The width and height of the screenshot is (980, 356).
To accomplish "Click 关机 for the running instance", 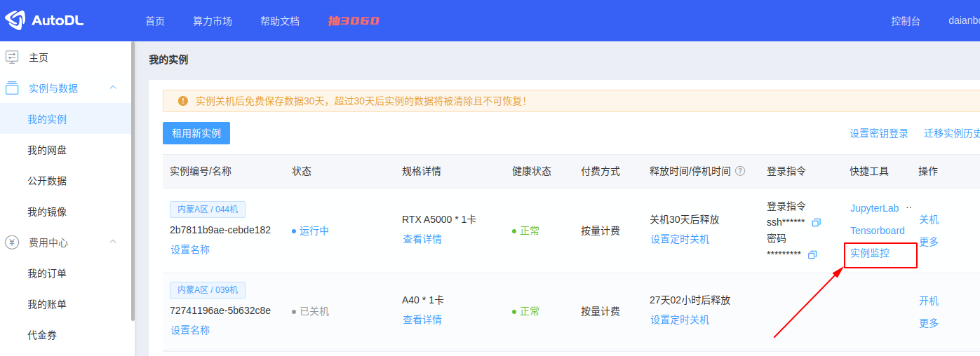I will (929, 219).
